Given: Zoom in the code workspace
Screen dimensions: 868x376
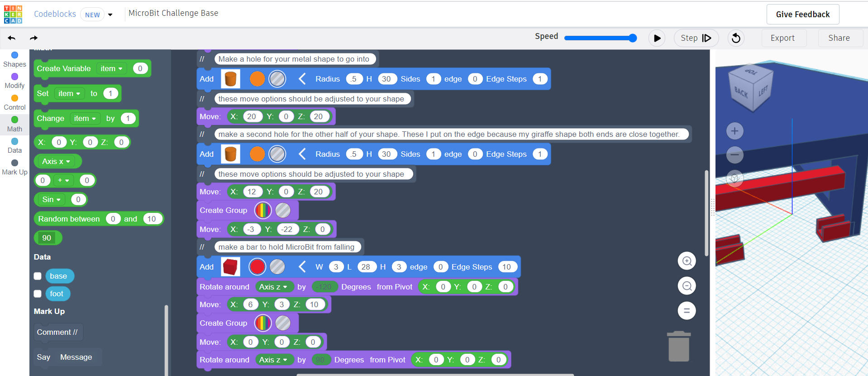Looking at the screenshot, I should point(687,261).
